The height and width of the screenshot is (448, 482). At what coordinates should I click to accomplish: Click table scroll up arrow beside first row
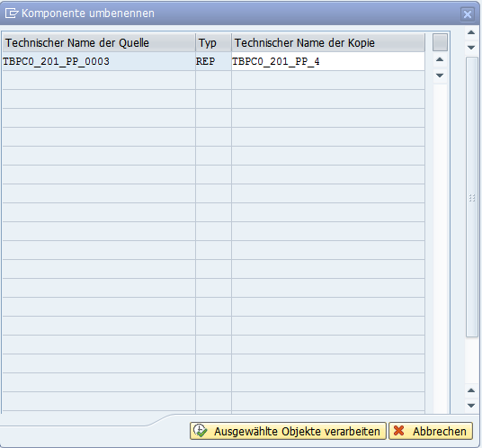pyautogui.click(x=440, y=59)
